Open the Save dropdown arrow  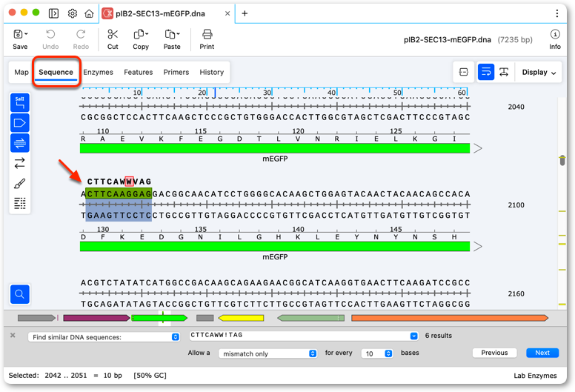pyautogui.click(x=26, y=34)
